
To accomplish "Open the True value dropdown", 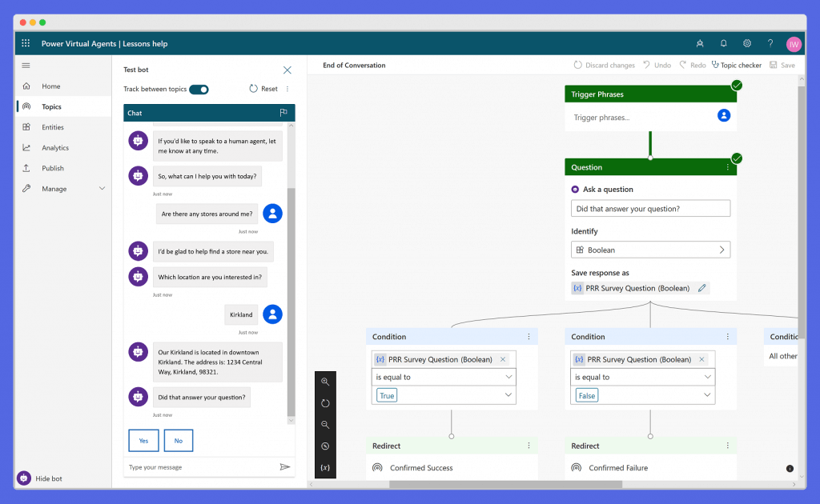I will [444, 395].
